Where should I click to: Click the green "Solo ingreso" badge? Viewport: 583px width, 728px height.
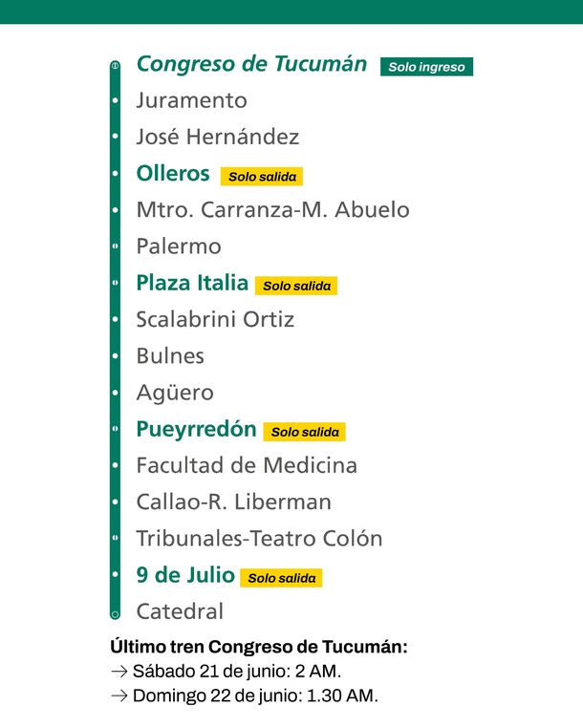[426, 67]
